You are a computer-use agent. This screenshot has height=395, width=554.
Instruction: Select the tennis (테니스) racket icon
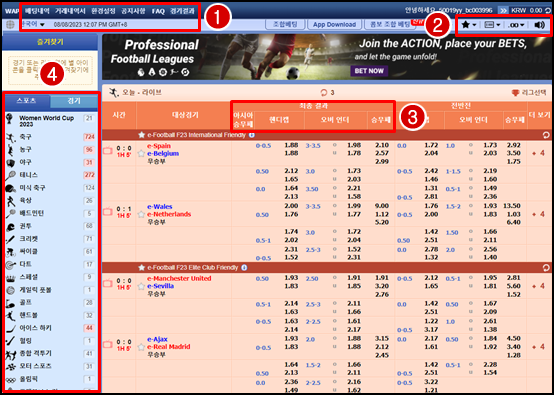point(11,175)
